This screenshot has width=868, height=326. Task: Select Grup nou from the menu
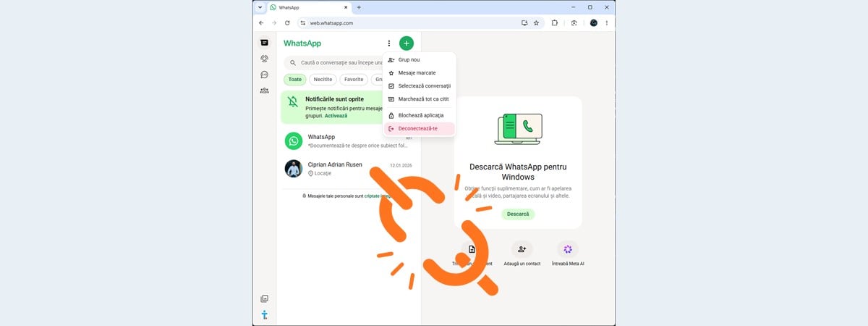420,59
